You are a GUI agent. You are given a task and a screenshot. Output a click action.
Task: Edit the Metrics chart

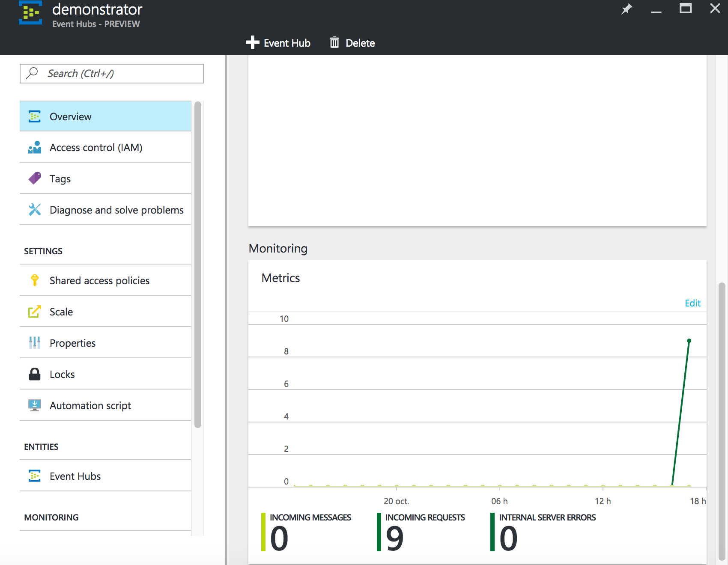tap(692, 303)
